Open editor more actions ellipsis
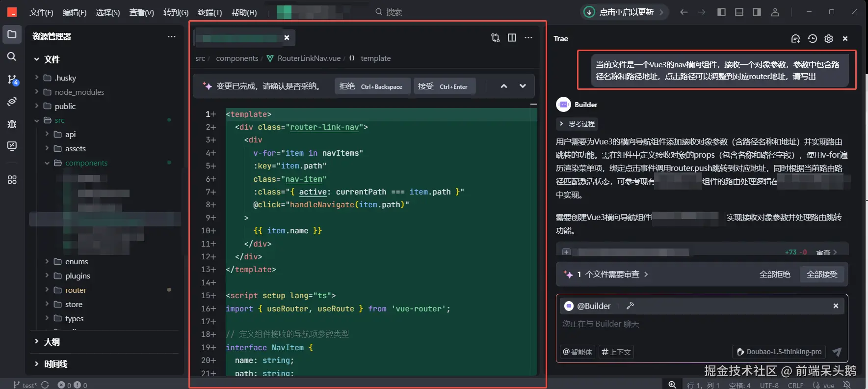 [528, 38]
